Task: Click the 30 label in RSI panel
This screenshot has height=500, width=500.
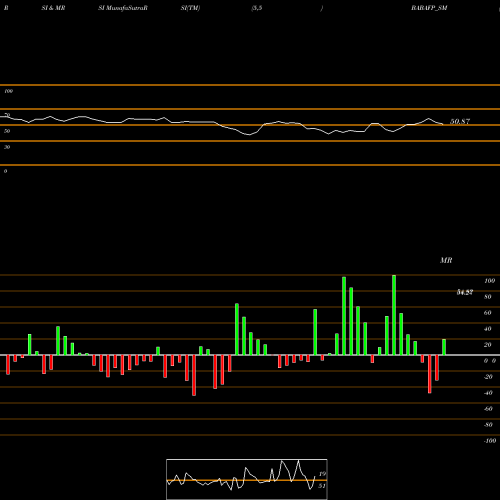Action: (x=7, y=147)
